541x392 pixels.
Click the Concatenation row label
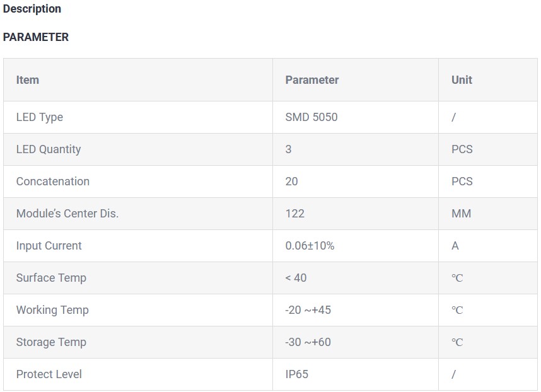(53, 182)
